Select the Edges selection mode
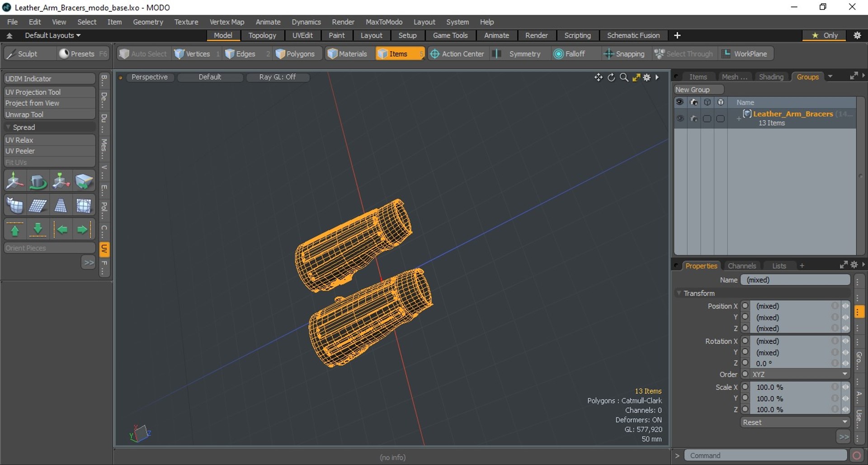The width and height of the screenshot is (868, 465). [241, 54]
